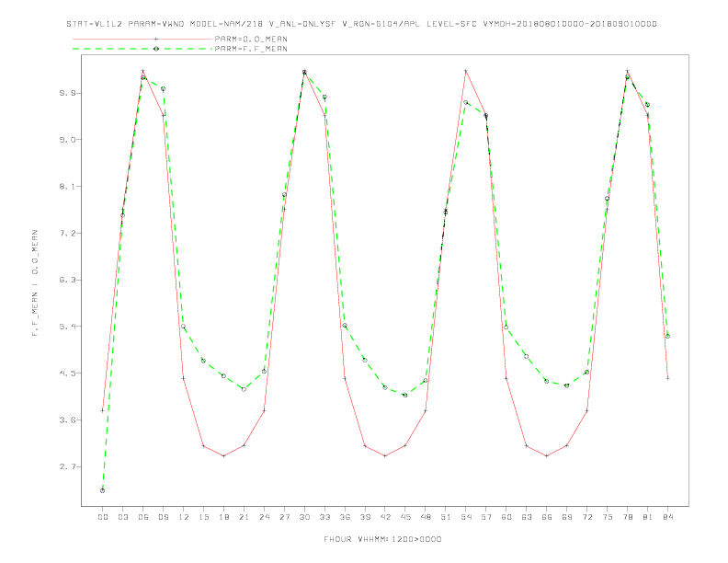Click x-axis tick label 06
Image resolution: width=728 pixels, height=563 pixels.
click(143, 517)
